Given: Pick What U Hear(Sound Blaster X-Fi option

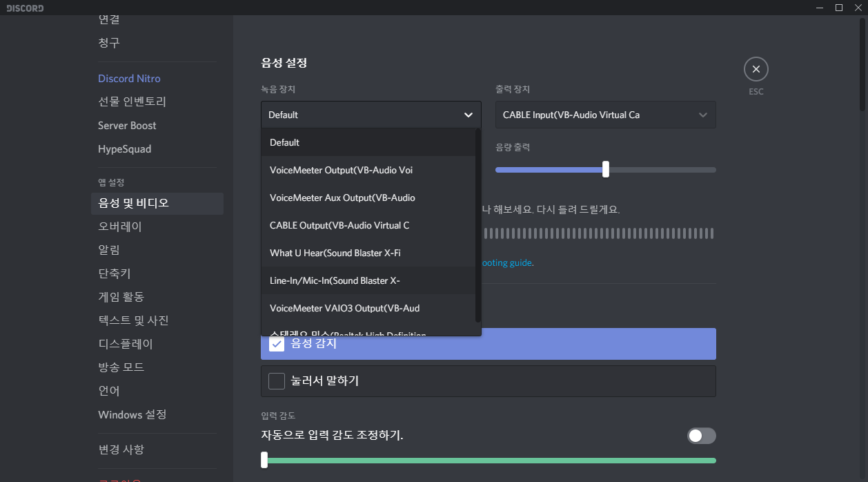Looking at the screenshot, I should click(368, 253).
